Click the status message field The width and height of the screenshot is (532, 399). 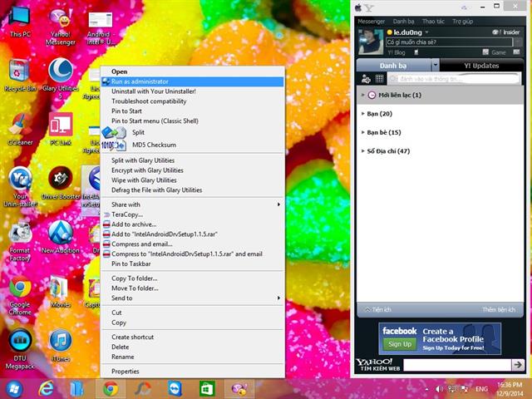point(449,42)
